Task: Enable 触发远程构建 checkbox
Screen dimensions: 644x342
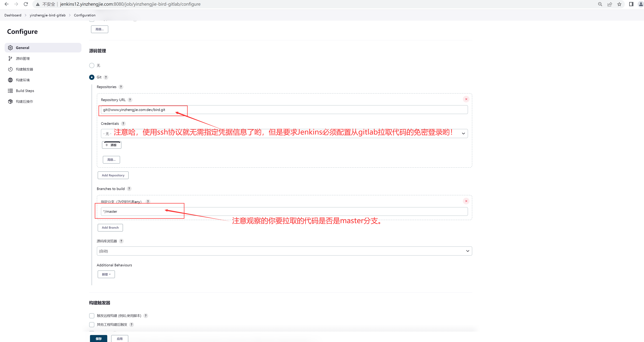Action: 92,316
